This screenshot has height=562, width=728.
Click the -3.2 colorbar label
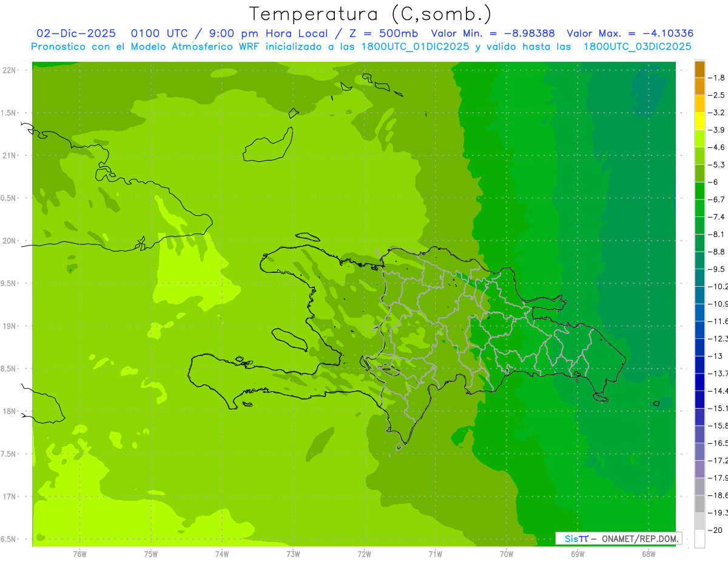(x=716, y=113)
